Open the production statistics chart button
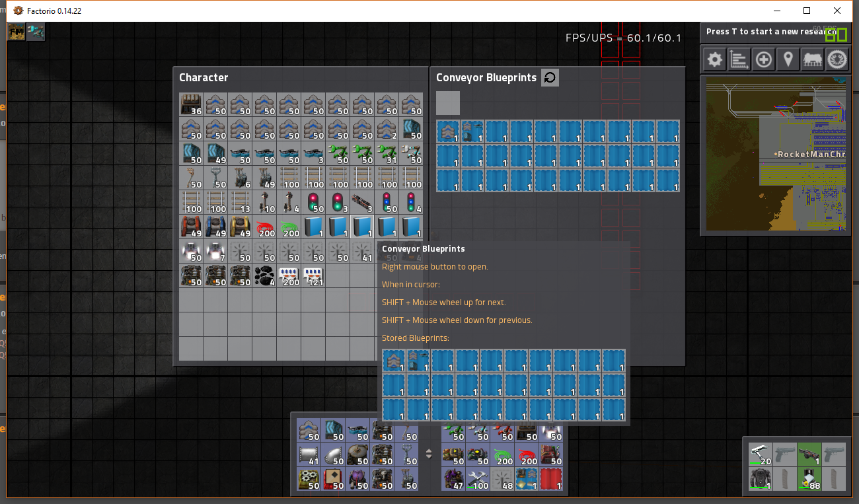The height and width of the screenshot is (504, 859). click(x=739, y=60)
